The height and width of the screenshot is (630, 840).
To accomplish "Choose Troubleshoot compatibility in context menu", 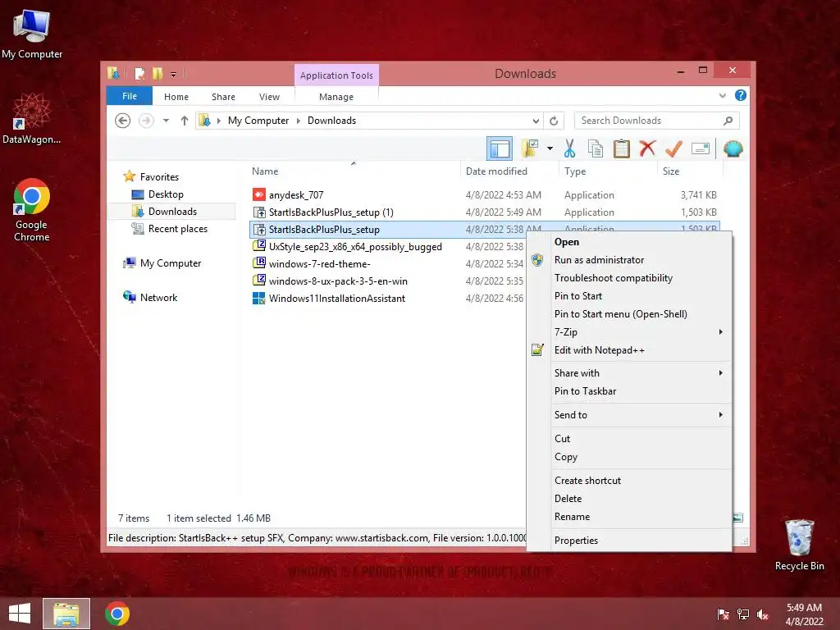I will tap(629, 278).
